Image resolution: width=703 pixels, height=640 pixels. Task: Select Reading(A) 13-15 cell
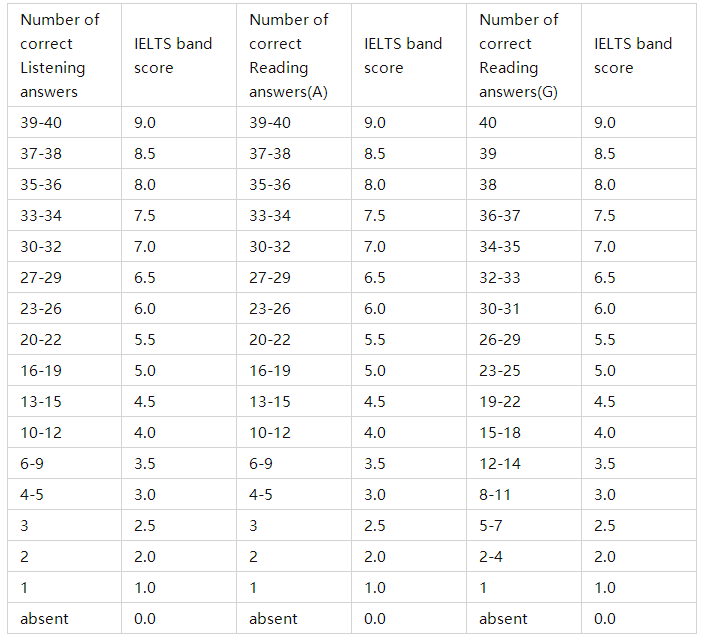tap(294, 401)
